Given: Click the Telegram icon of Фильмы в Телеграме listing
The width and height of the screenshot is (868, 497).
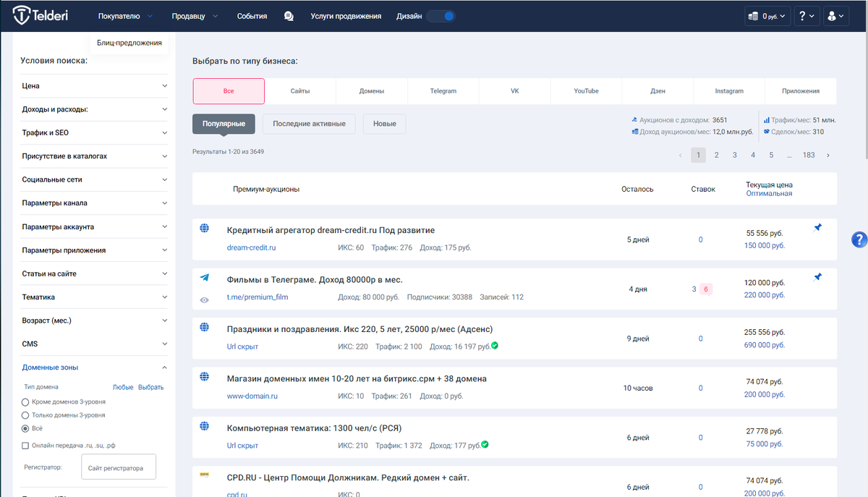Looking at the screenshot, I should tap(205, 278).
